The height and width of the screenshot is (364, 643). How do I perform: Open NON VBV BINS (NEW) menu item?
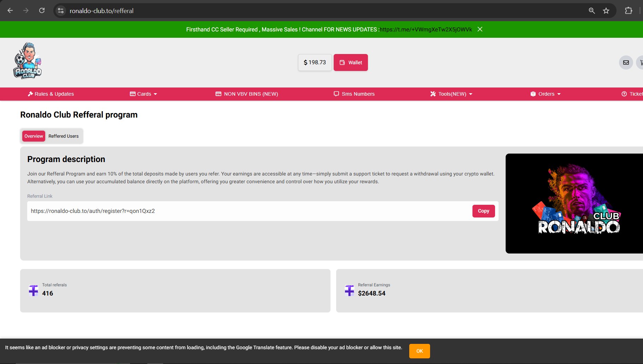click(x=247, y=94)
